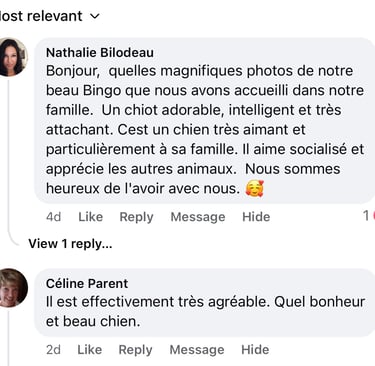The height and width of the screenshot is (366, 375).
Task: Open Nathalie Bilodeau's profile picture
Action: coord(12,57)
